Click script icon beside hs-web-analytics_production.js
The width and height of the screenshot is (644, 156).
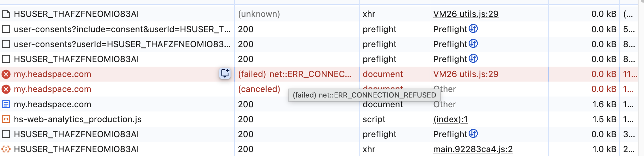pyautogui.click(x=6, y=119)
